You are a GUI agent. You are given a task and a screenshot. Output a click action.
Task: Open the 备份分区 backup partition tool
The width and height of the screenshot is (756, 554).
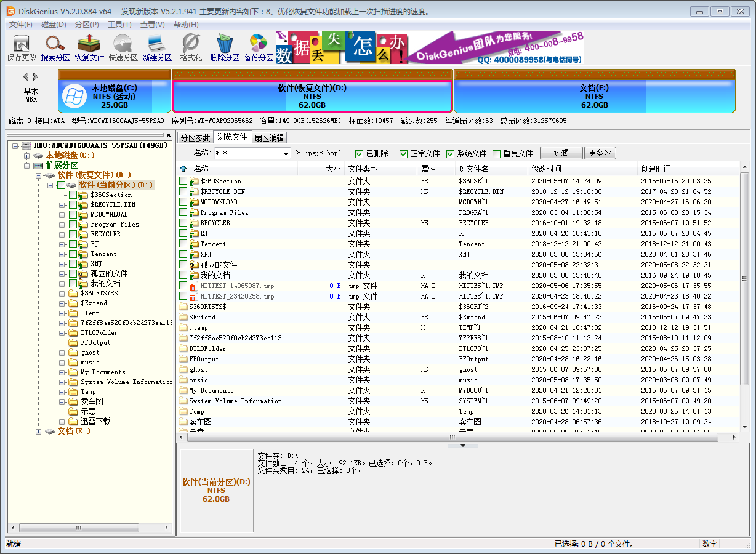[258, 47]
